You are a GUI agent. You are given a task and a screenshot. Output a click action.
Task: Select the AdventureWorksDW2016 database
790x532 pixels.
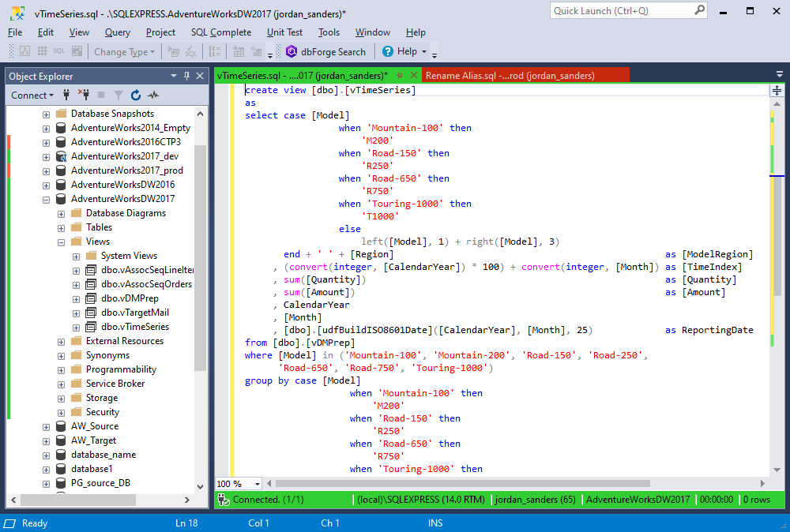[x=123, y=185]
